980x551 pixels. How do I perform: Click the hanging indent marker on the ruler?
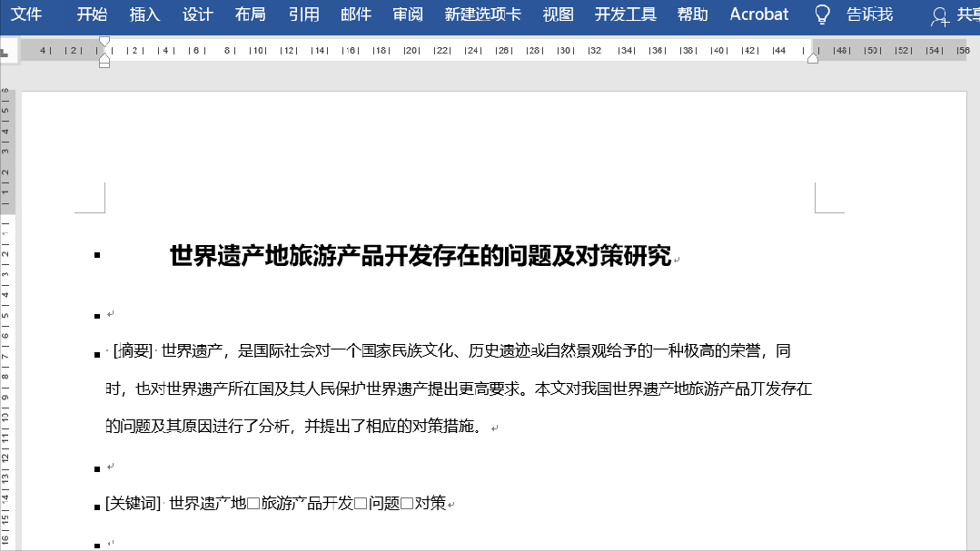click(x=104, y=58)
